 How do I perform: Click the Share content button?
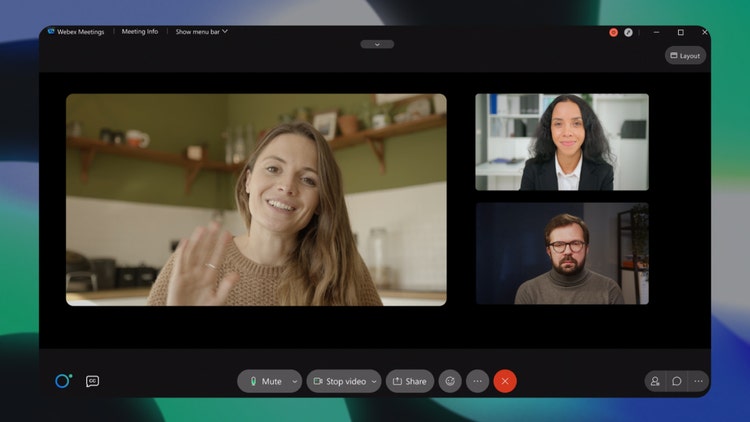pyautogui.click(x=410, y=381)
